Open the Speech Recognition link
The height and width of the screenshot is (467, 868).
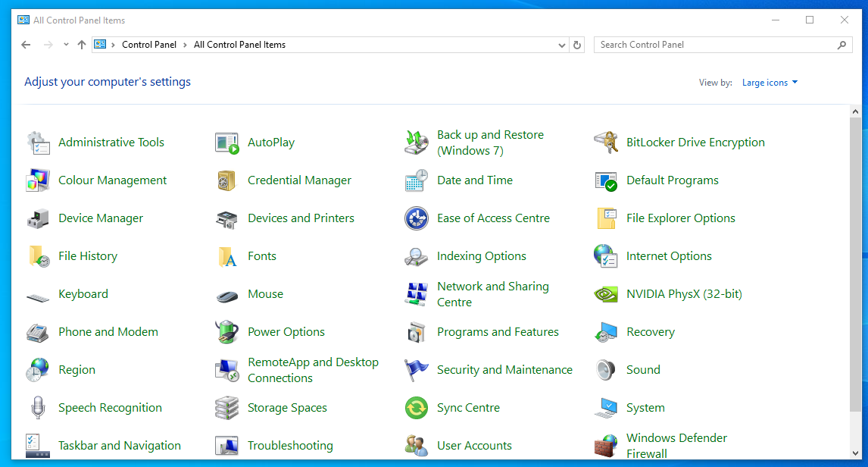(110, 409)
